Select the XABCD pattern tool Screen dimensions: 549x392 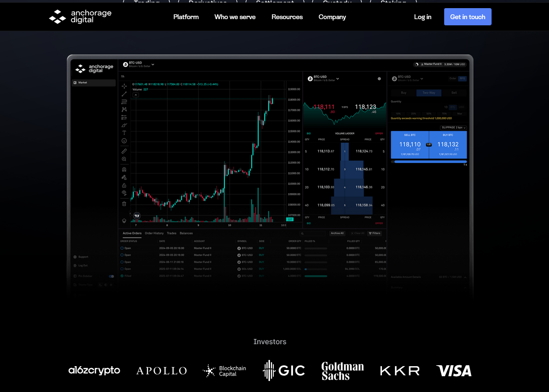pyautogui.click(x=124, y=109)
